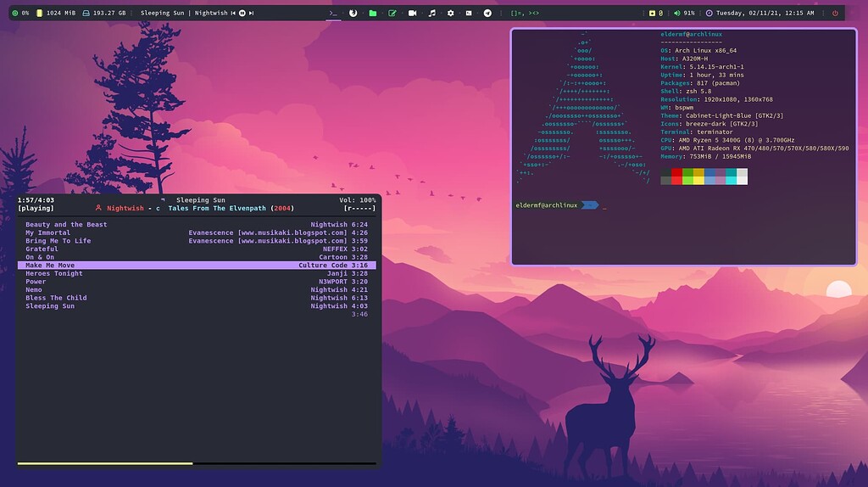Click the CPU: AMD Ryzen 5 3400G line
Viewport: 868px width, 487px height.
pyautogui.click(x=727, y=140)
